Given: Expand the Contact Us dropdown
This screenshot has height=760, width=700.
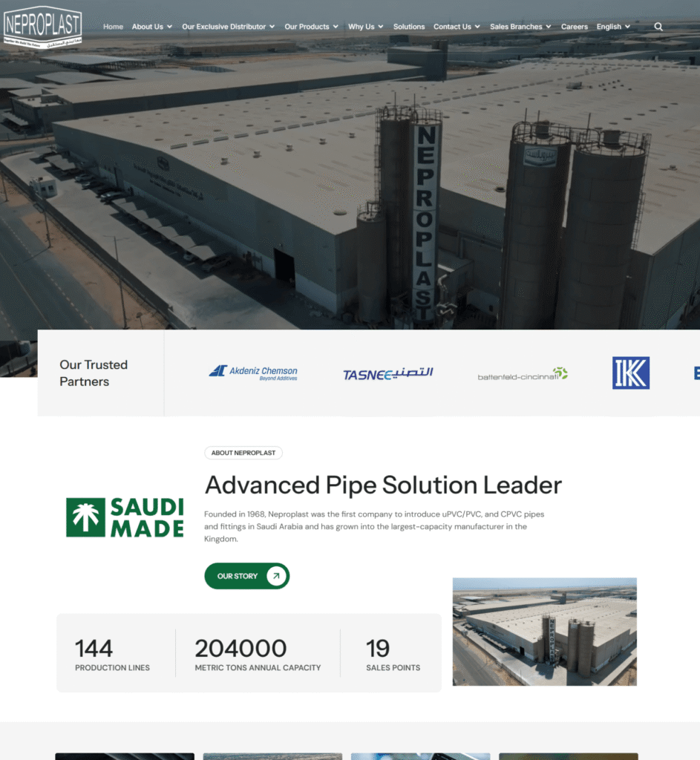Looking at the screenshot, I should [x=457, y=27].
